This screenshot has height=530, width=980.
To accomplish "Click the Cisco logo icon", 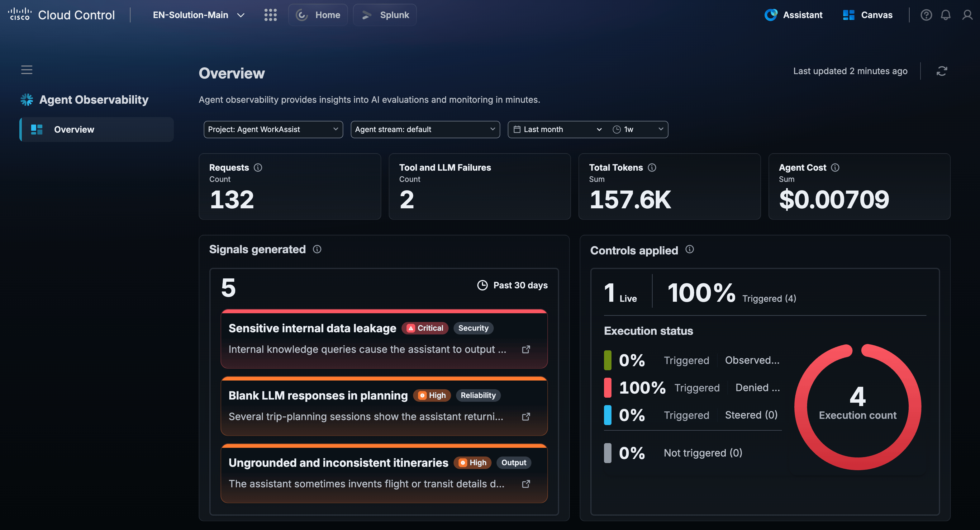I will [x=20, y=14].
